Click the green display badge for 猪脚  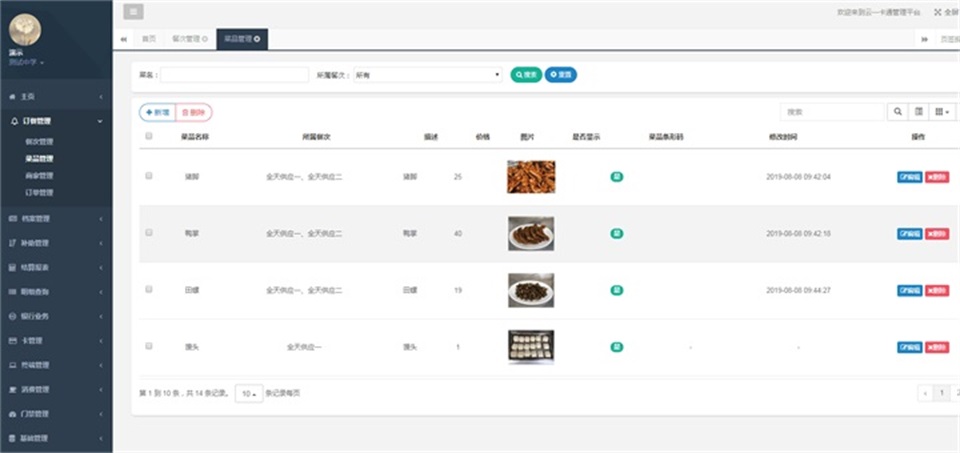pyautogui.click(x=617, y=177)
